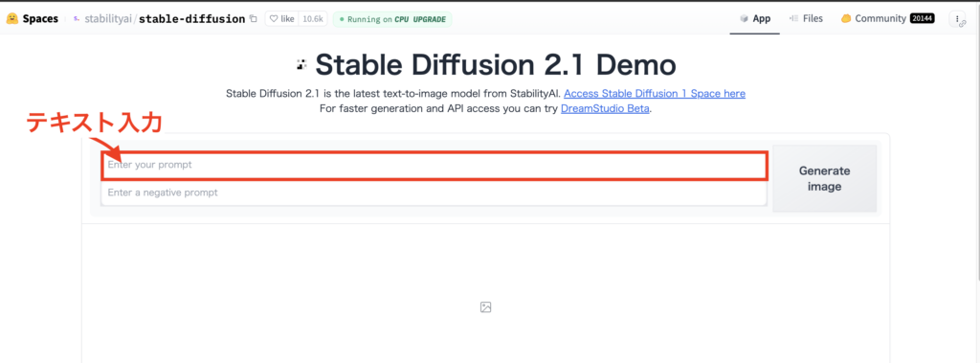
Task: Click the Hugging Face Spaces logo
Action: 11,19
